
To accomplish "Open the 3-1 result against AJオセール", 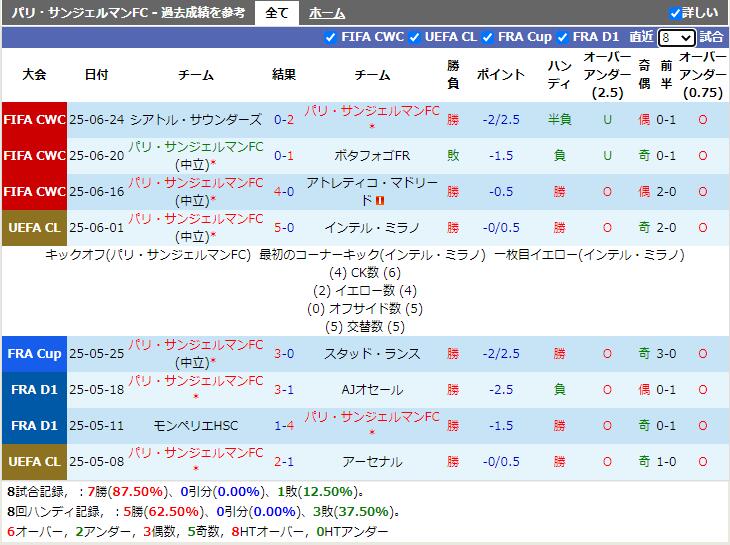I will pos(284,390).
